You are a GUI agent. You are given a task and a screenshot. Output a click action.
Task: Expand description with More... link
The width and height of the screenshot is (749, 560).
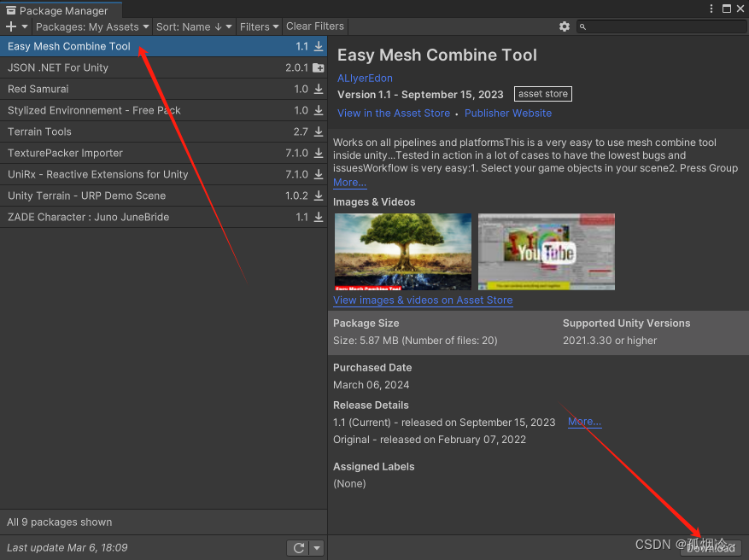click(349, 183)
